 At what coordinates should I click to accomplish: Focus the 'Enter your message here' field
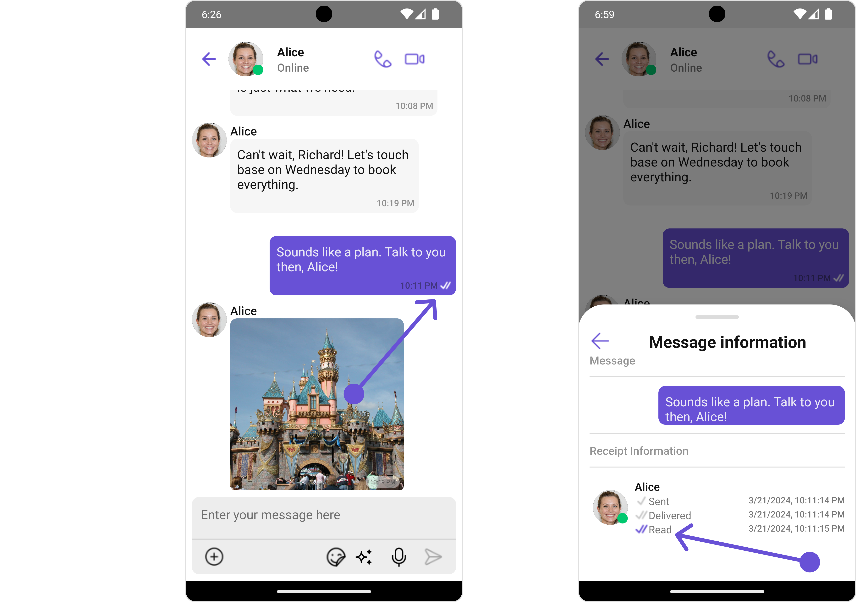pyautogui.click(x=324, y=515)
